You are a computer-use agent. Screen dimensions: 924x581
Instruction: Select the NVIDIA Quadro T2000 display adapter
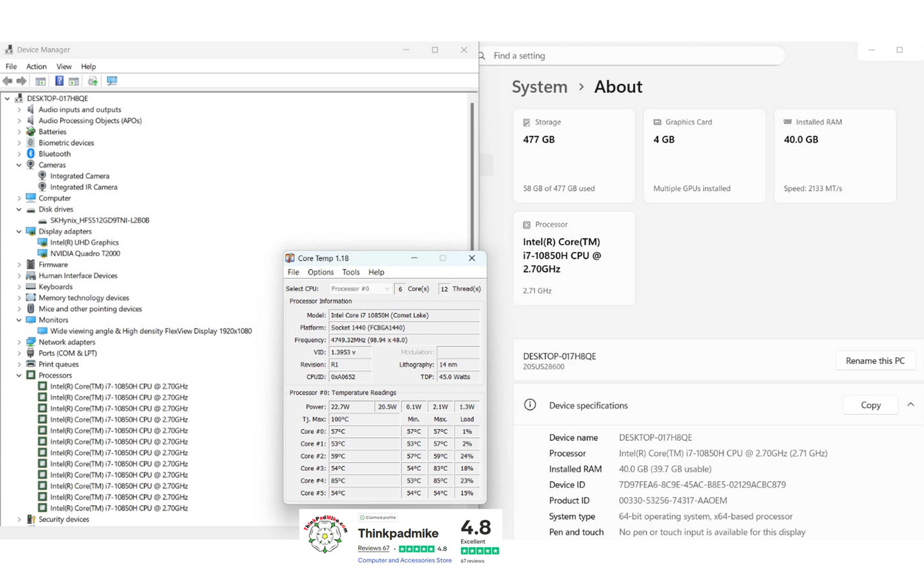pyautogui.click(x=85, y=253)
